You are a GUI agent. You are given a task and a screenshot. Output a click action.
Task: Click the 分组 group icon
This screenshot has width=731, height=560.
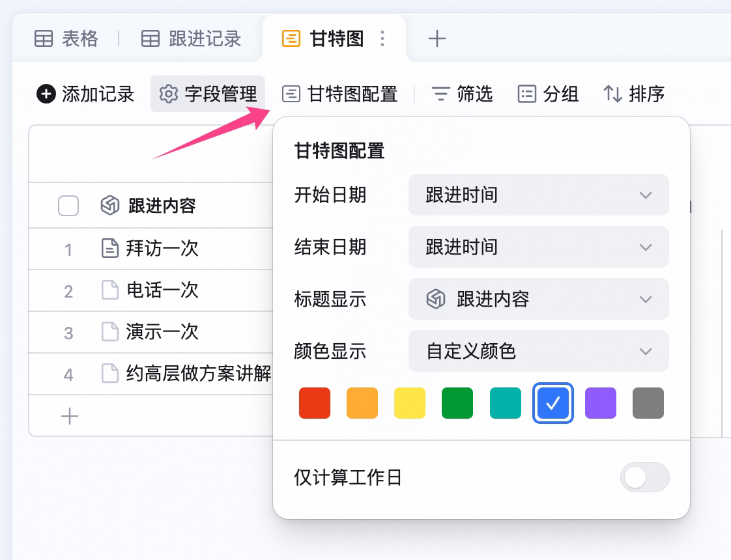click(527, 94)
